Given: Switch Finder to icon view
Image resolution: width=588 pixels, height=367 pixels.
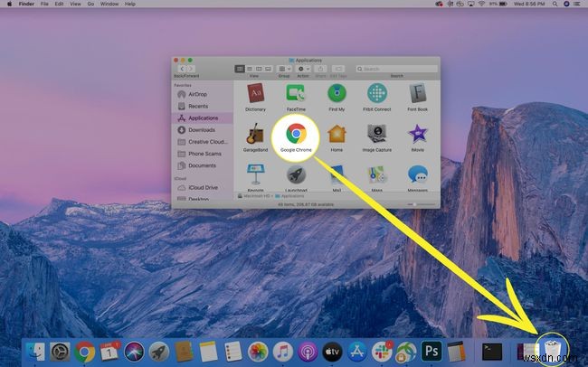Looking at the screenshot, I should (240, 69).
